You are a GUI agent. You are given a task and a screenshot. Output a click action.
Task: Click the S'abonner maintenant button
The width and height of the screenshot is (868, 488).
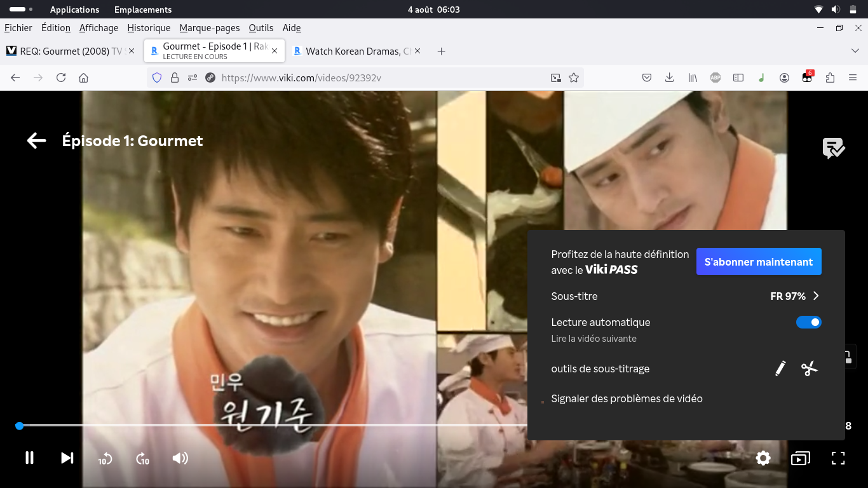point(759,262)
